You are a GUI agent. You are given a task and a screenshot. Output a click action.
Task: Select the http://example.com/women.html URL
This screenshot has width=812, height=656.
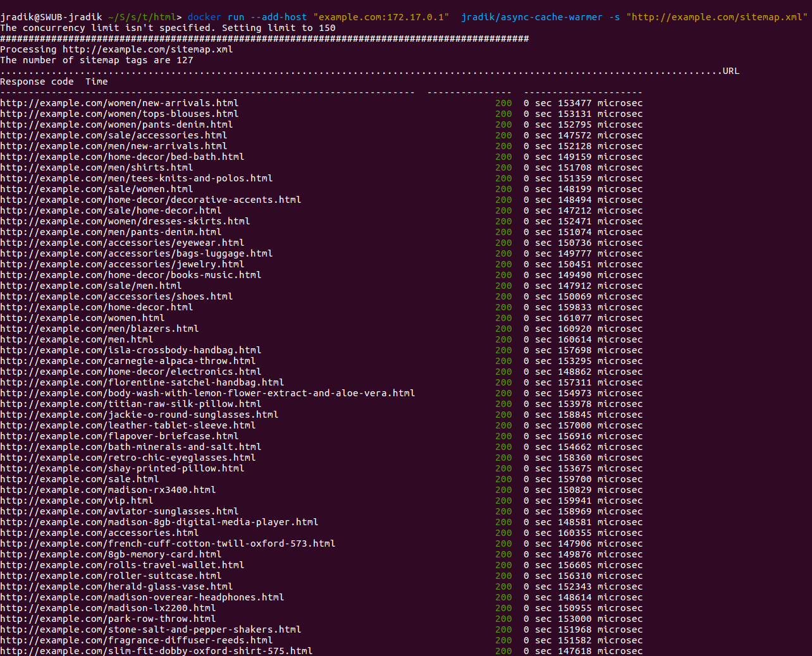click(x=82, y=318)
